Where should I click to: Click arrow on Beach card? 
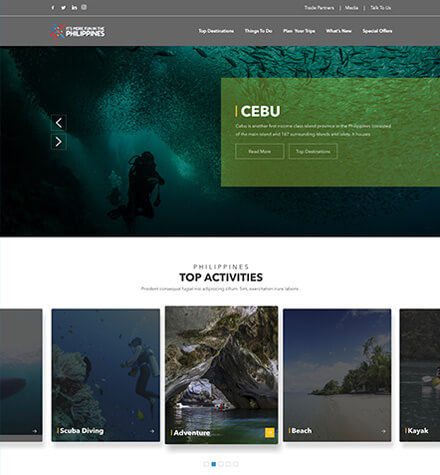383,431
